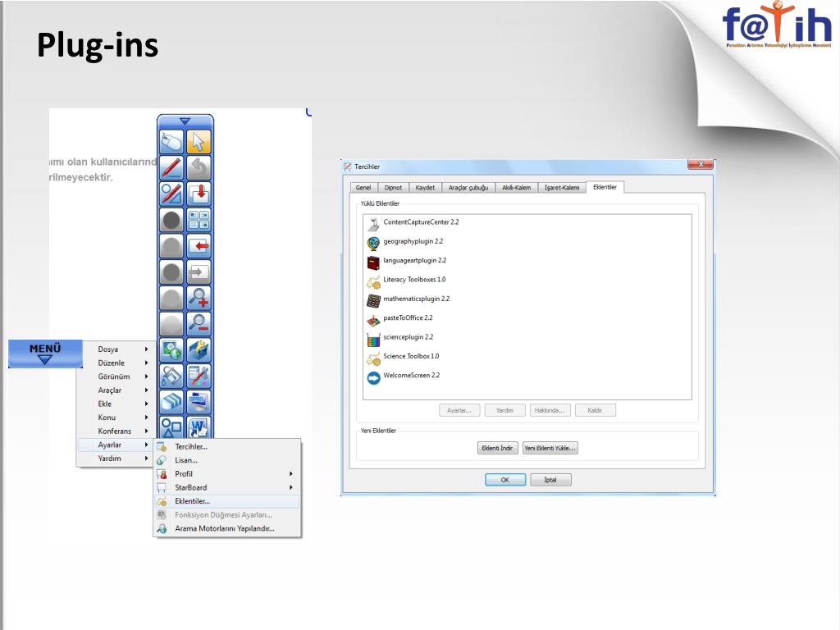840x630 pixels.
Task: Choose the red pen tool
Action: pos(171,169)
